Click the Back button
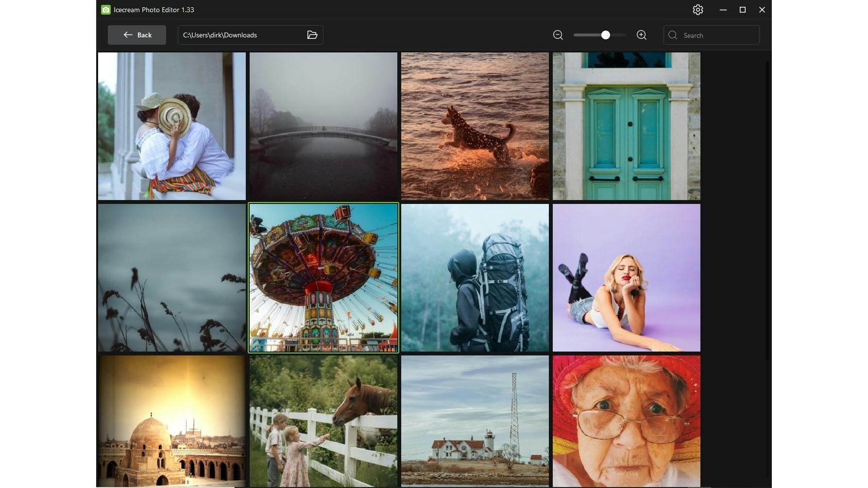Viewport: 868px width, 488px height. pos(137,35)
